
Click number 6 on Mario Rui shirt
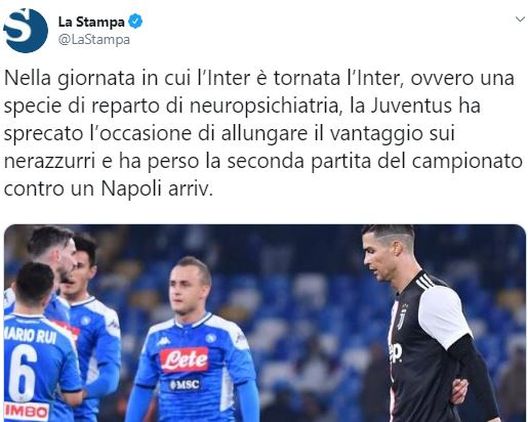coord(23,373)
